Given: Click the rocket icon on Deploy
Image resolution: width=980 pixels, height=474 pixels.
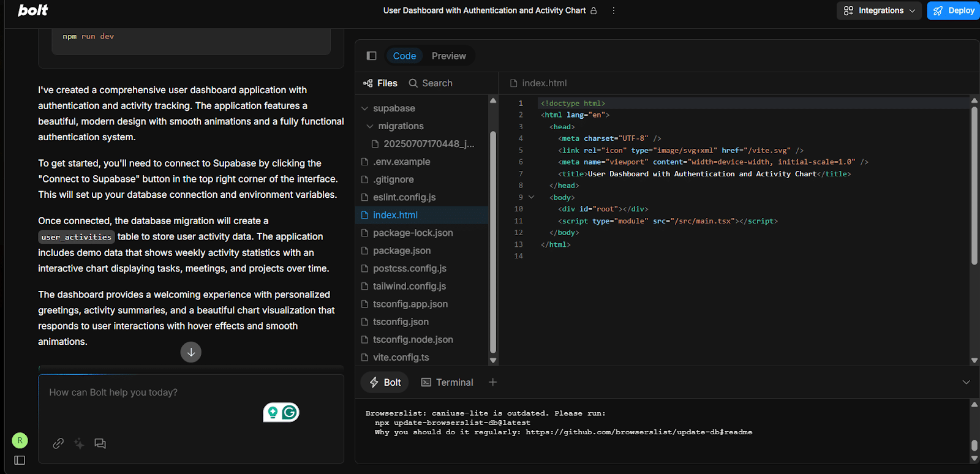Looking at the screenshot, I should [938, 10].
